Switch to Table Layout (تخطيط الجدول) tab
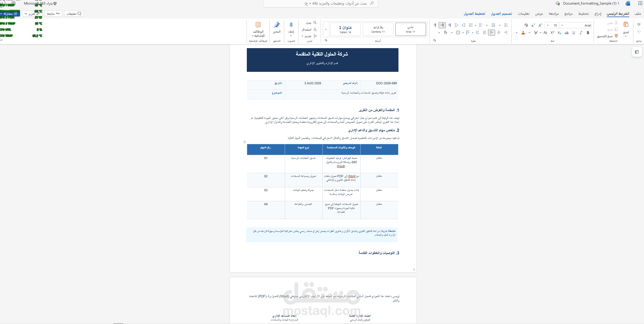This screenshot has width=644, height=324. 475,13
